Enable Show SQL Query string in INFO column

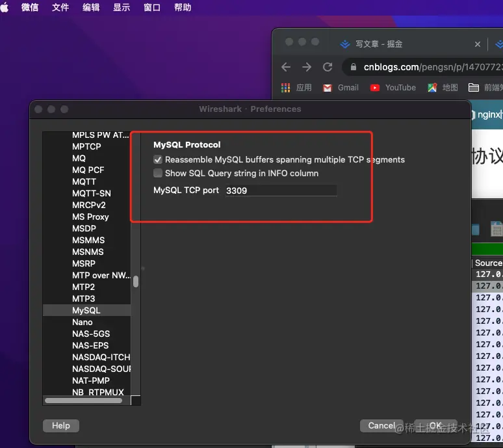158,173
